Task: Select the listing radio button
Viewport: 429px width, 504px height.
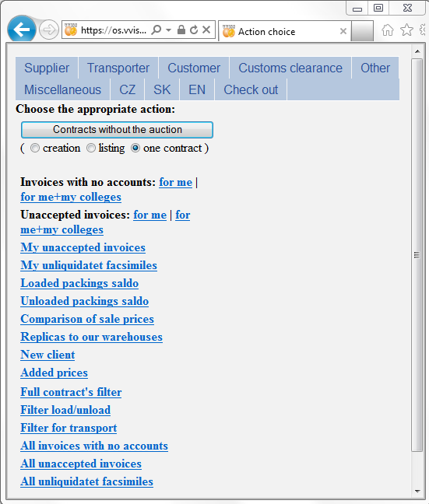Action: [91, 148]
